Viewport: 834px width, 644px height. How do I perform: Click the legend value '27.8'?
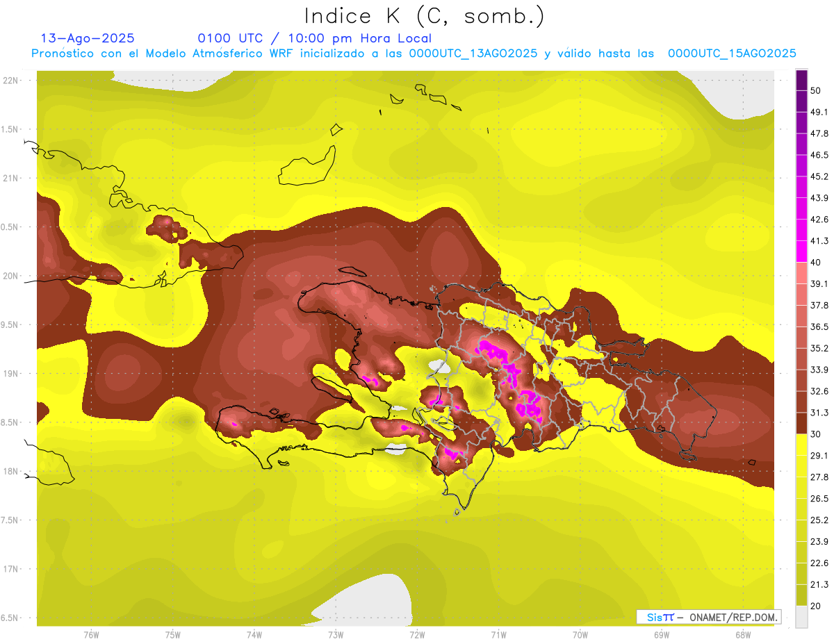pyautogui.click(x=819, y=477)
